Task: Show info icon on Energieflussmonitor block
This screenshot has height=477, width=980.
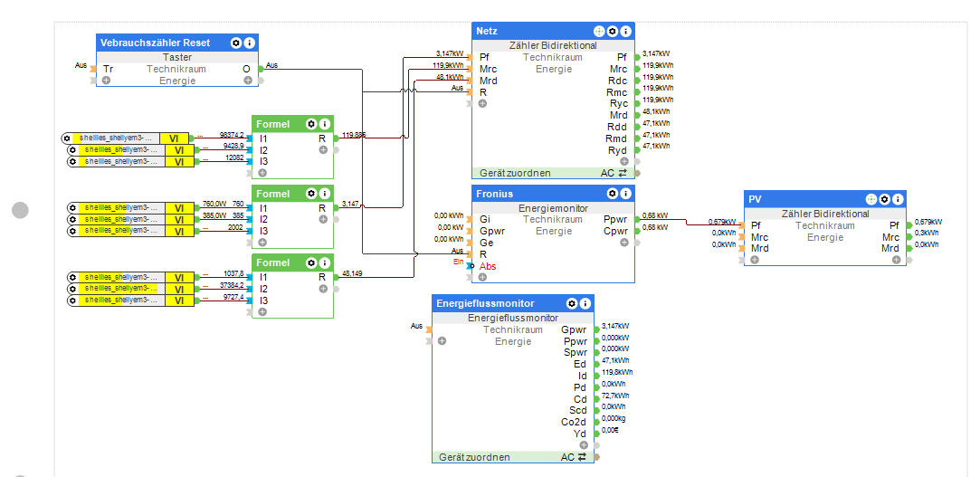Action: coord(585,304)
